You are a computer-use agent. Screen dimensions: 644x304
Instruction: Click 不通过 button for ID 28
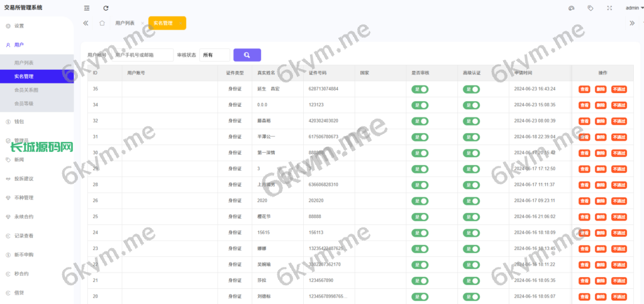coord(619,185)
